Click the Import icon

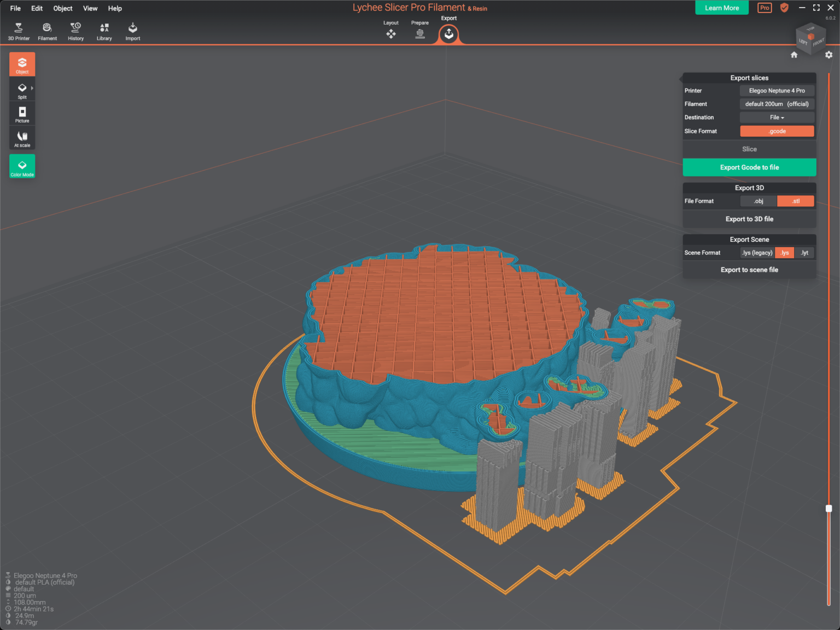(x=132, y=31)
